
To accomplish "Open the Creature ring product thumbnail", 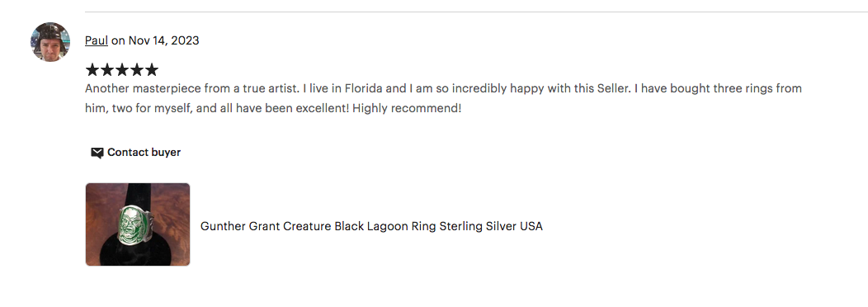I will coord(138,224).
